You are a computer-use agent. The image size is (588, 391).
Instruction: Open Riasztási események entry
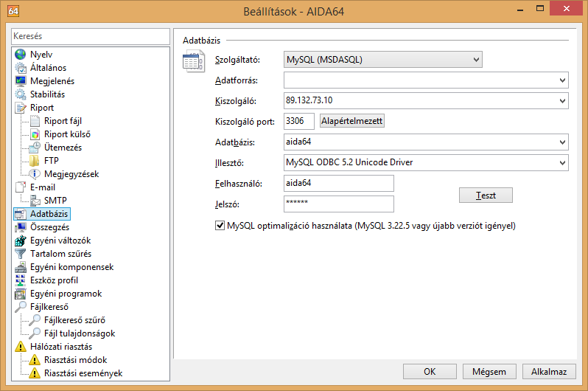point(83,373)
